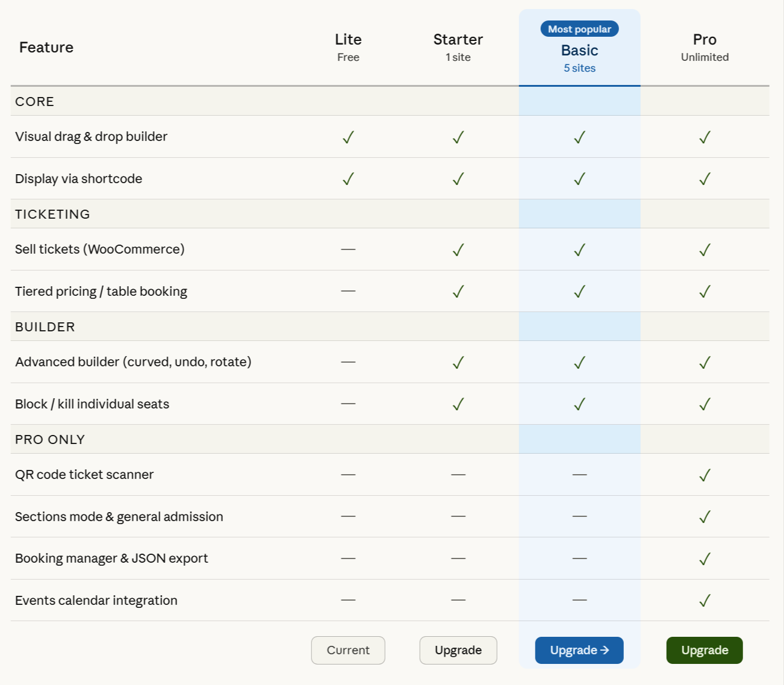Click the Pro checkmark for QR code ticket scanner
This screenshot has height=685, width=784.
[x=705, y=475]
